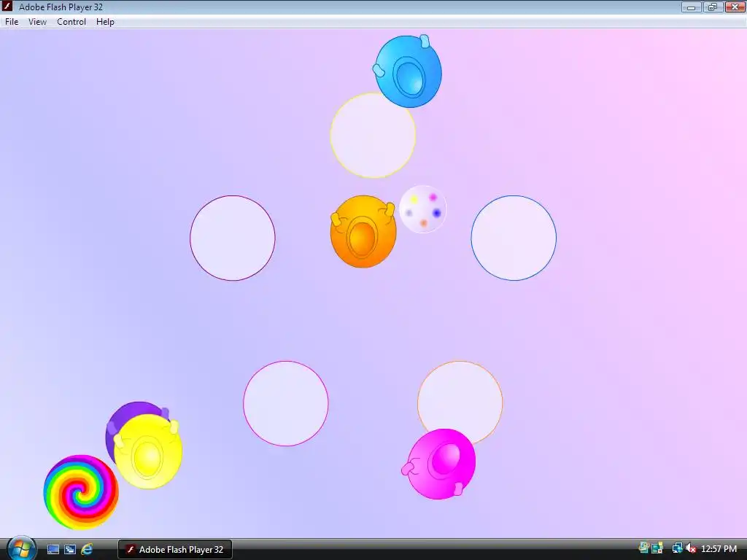Screen dimensions: 747x560
Task: Click the blue blob creature
Action: point(408,71)
